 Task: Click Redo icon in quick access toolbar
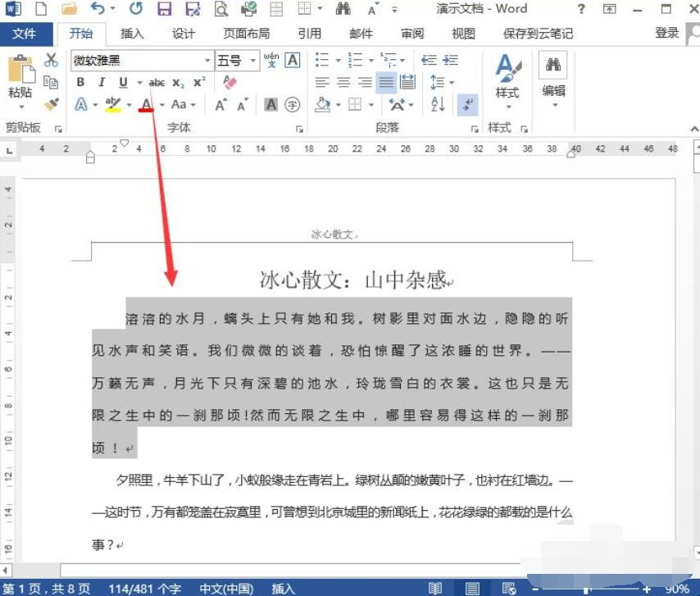(x=136, y=8)
